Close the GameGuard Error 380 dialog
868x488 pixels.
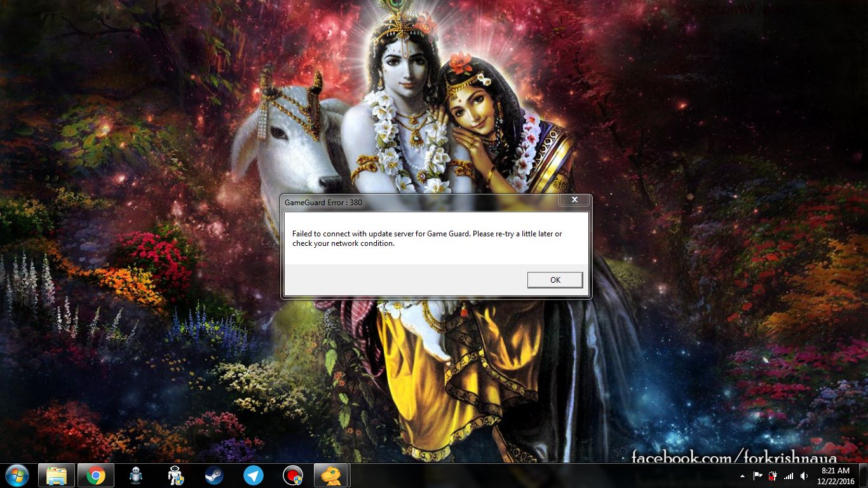[574, 200]
